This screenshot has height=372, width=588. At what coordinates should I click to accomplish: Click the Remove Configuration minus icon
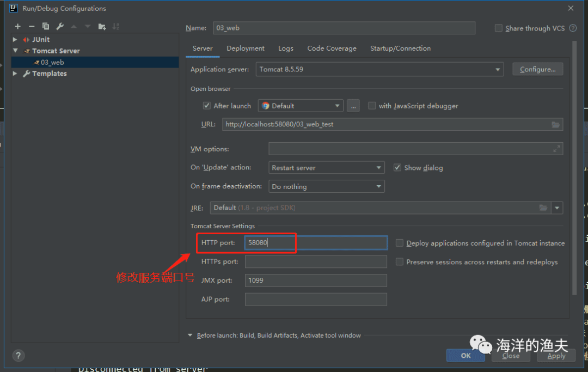pyautogui.click(x=32, y=26)
